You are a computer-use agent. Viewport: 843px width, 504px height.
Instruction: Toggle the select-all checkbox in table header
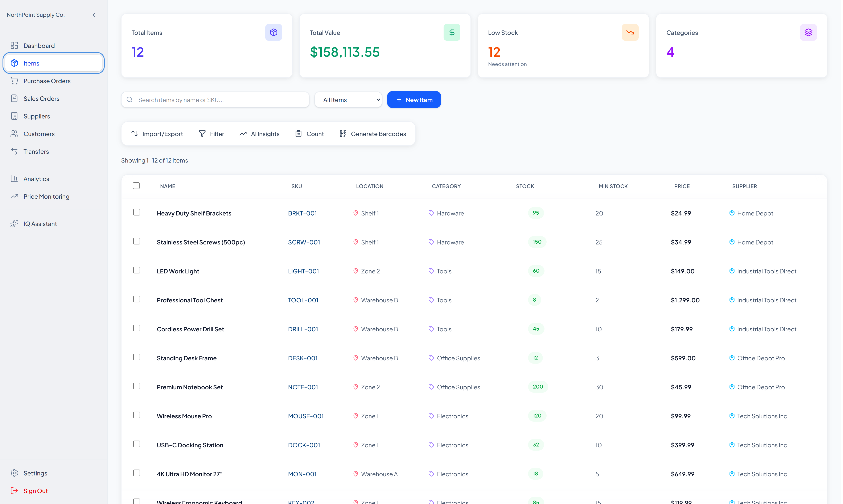(136, 186)
